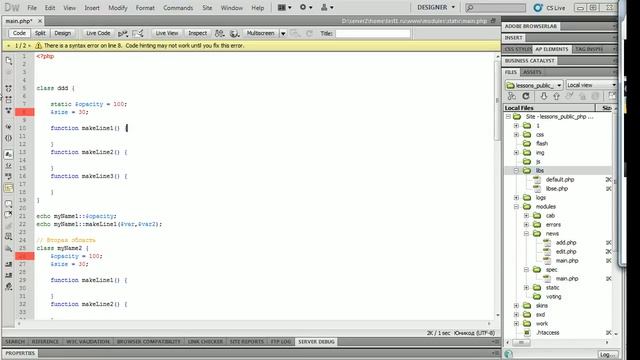Click Get files down arrow in Files panel
The width and height of the screenshot is (640, 360).
point(544,96)
